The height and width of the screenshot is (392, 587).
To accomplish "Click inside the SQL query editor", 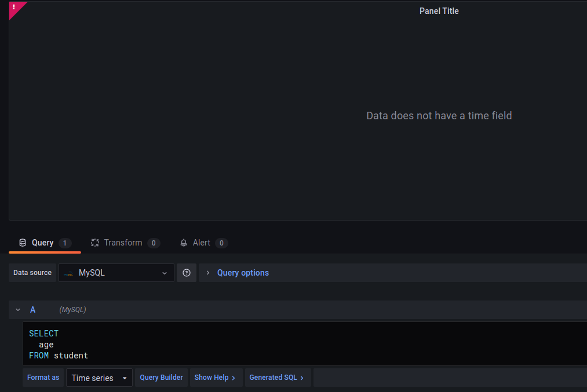I will coord(305,344).
